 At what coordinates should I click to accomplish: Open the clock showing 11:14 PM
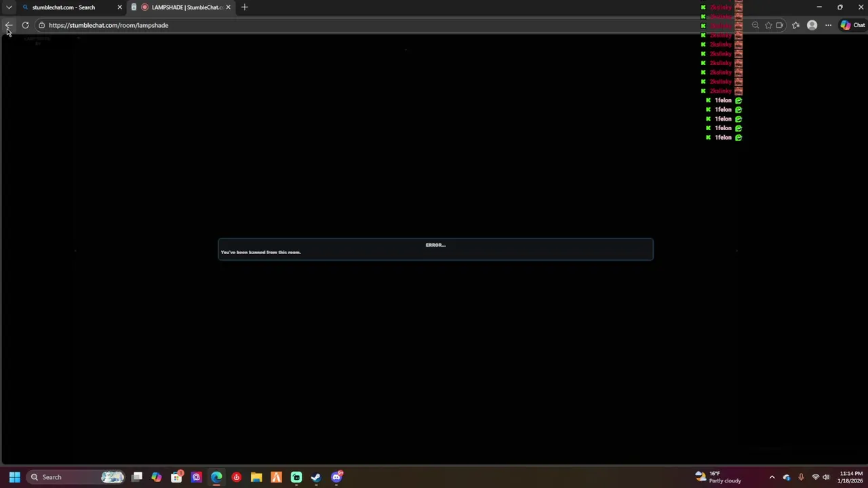(x=851, y=477)
